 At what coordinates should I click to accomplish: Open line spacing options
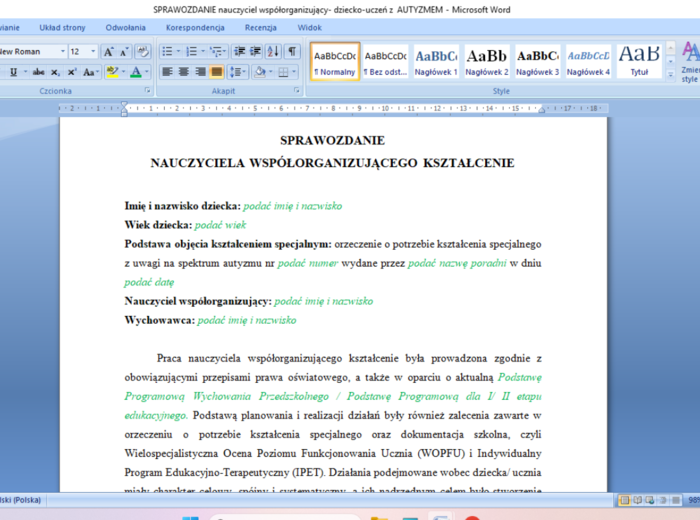[x=238, y=72]
